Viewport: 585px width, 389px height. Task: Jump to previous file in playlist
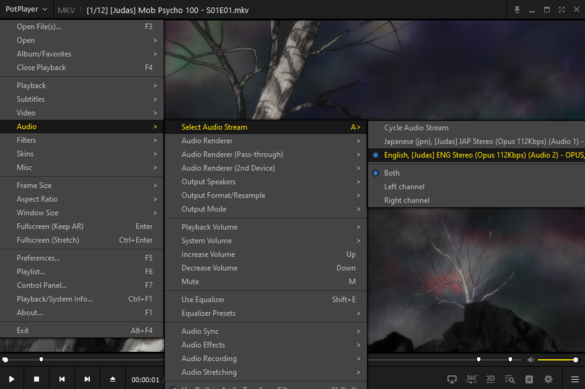pos(62,379)
